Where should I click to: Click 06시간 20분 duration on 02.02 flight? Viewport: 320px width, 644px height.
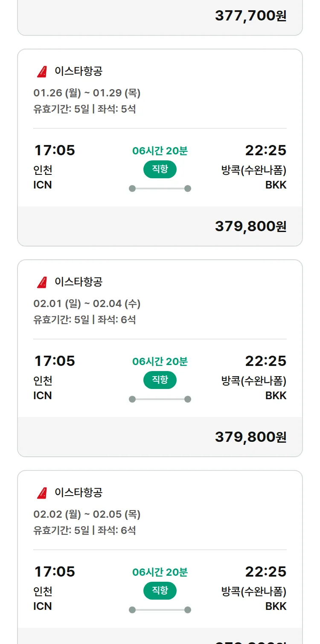(x=160, y=572)
